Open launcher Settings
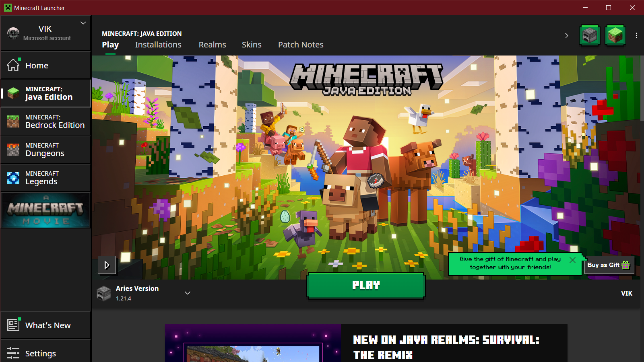 coord(45,353)
